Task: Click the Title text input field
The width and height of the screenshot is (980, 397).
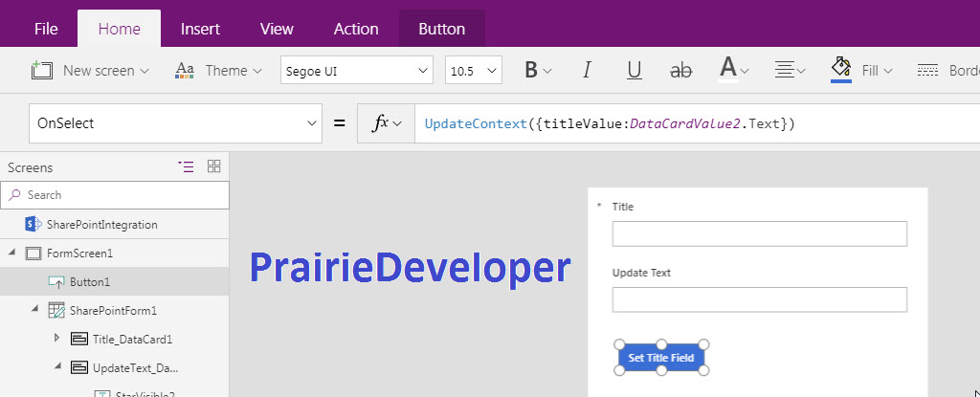Action: (x=759, y=233)
